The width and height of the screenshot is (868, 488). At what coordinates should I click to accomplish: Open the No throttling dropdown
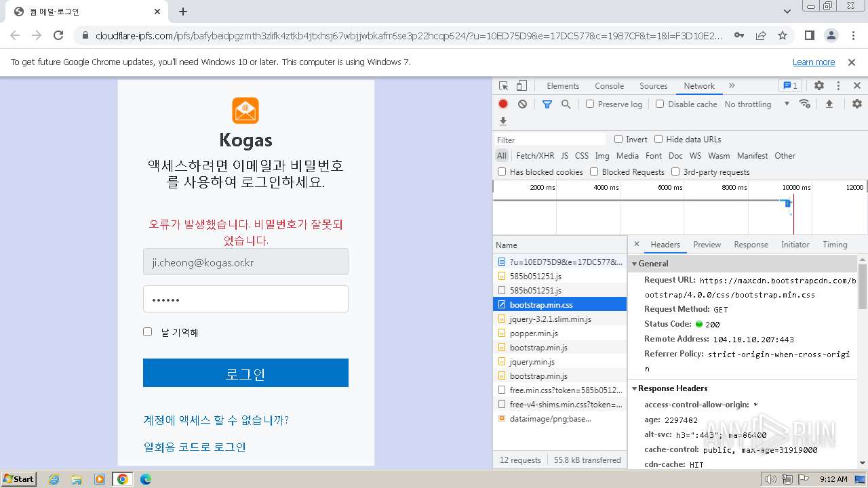pos(757,104)
